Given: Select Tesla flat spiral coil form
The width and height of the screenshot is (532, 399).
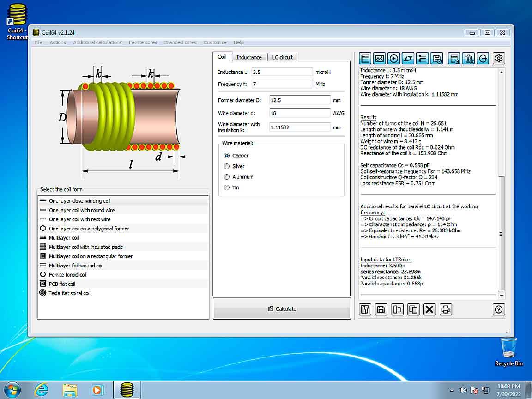Looking at the screenshot, I should (x=123, y=293).
